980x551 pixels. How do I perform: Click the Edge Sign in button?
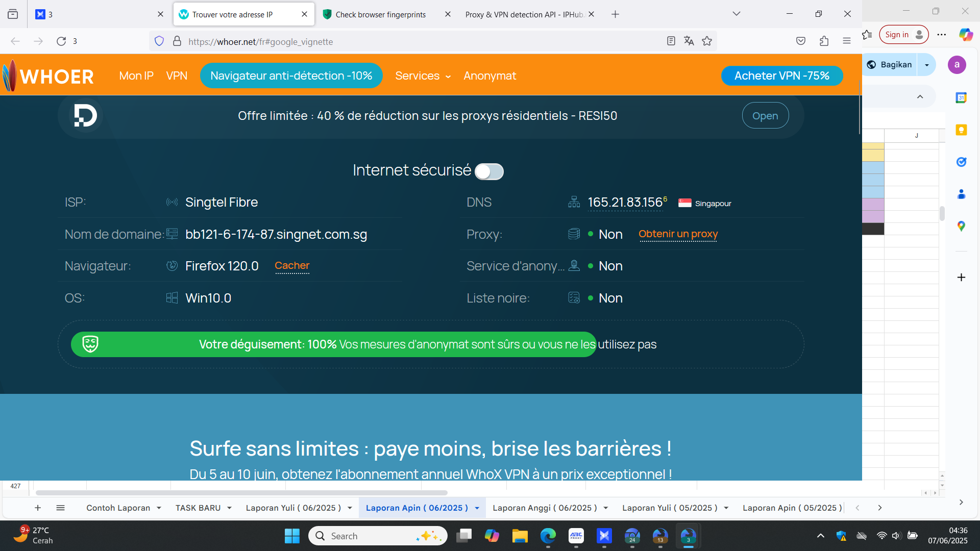pos(904,35)
